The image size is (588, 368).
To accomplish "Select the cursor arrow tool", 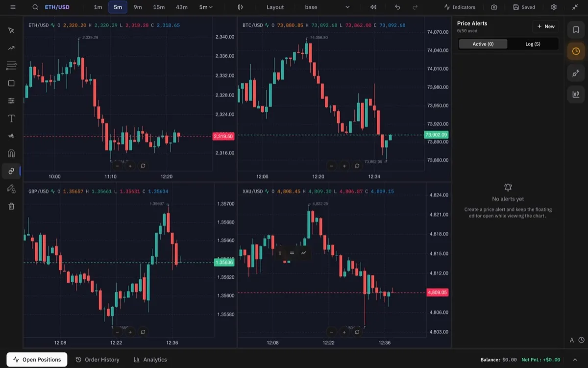I will pyautogui.click(x=11, y=30).
